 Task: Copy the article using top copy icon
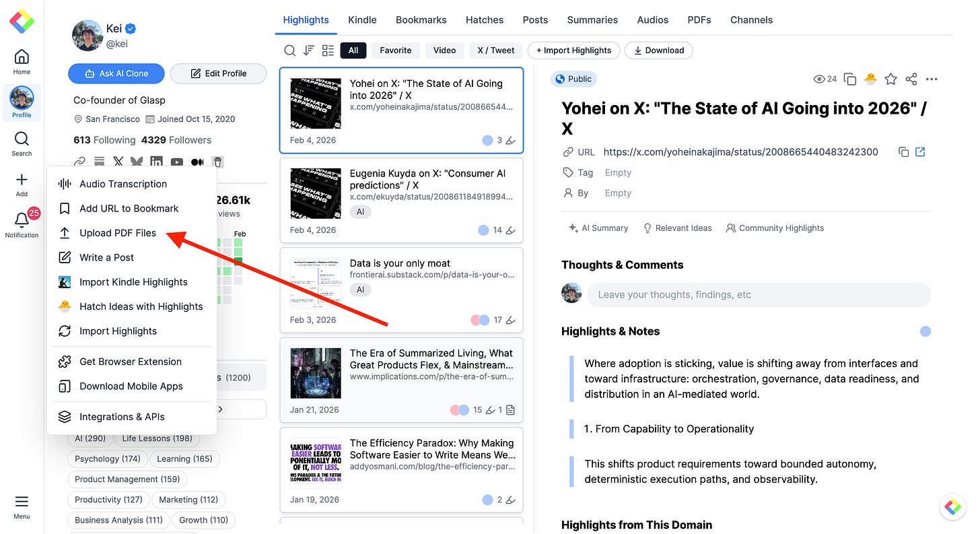click(x=850, y=79)
